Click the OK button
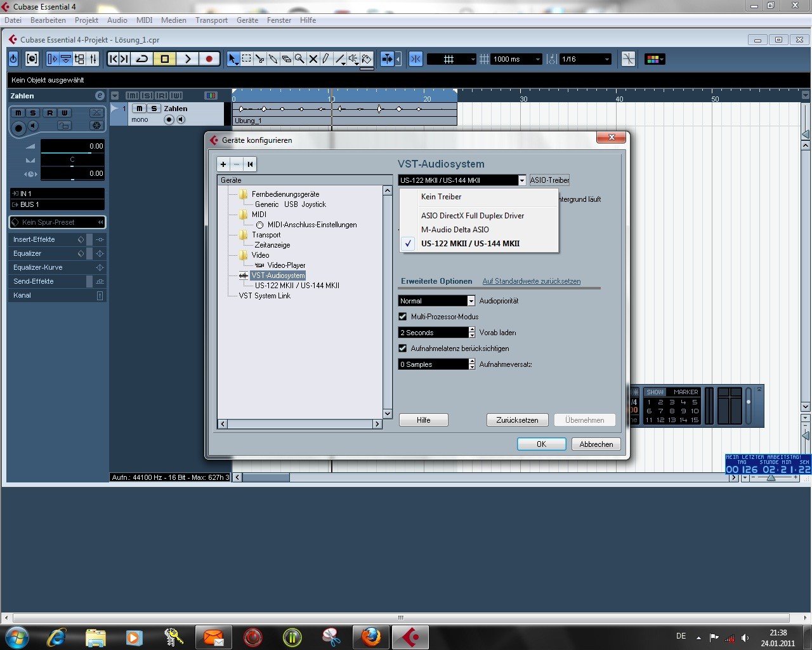The width and height of the screenshot is (812, 650). coord(541,444)
